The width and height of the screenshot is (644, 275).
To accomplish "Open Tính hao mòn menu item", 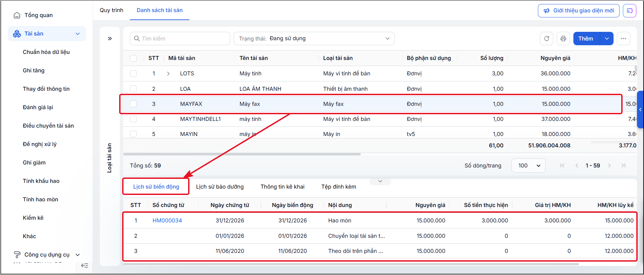I will (x=41, y=200).
